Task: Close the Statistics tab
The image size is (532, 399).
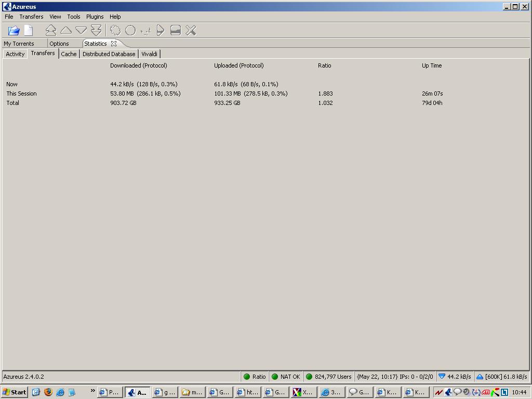Action: coord(114,44)
